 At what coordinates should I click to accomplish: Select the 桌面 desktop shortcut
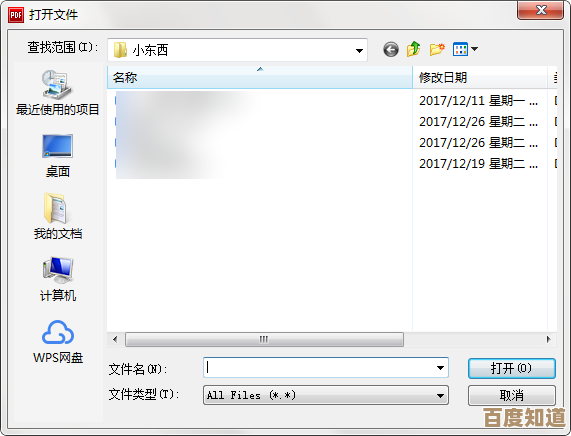coord(58,156)
